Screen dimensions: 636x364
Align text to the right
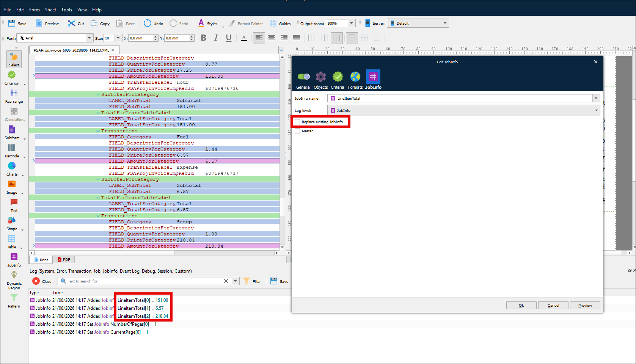284,38
